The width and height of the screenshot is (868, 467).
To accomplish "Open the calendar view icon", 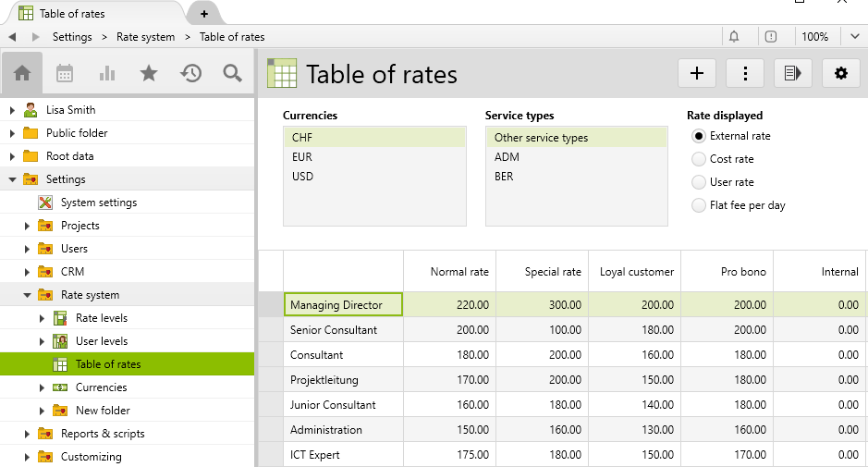I will pos(65,74).
